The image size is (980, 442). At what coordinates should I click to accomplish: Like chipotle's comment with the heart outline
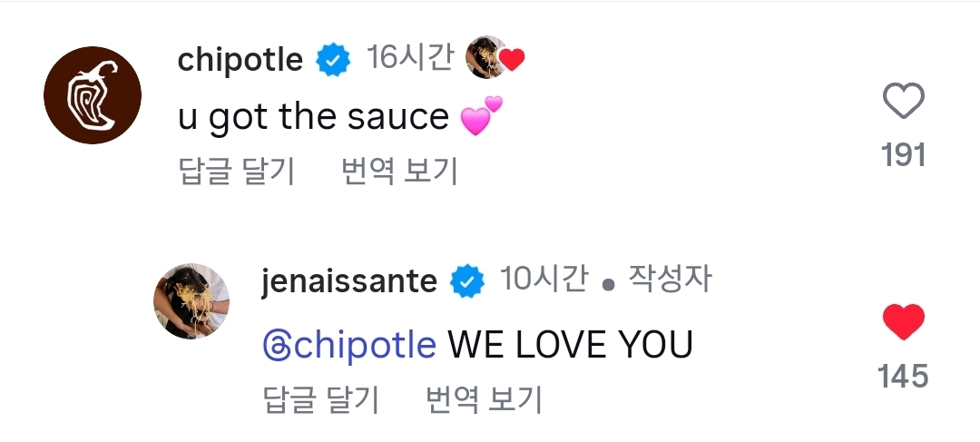[903, 102]
